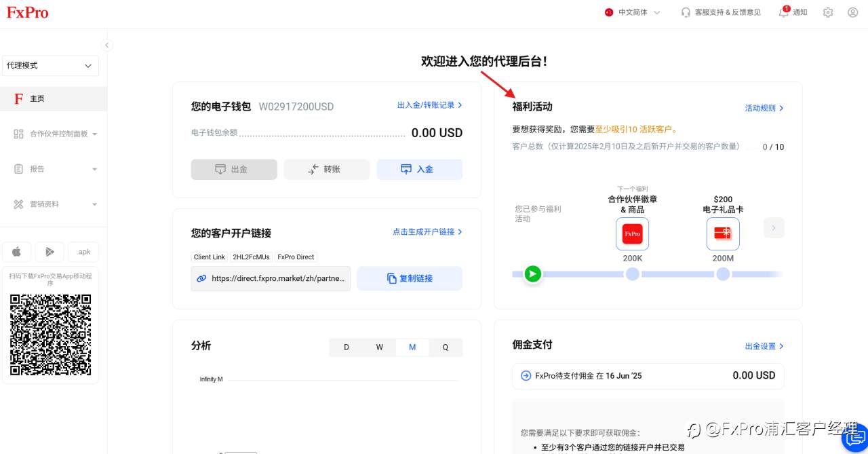Open the user profile icon

click(x=853, y=12)
